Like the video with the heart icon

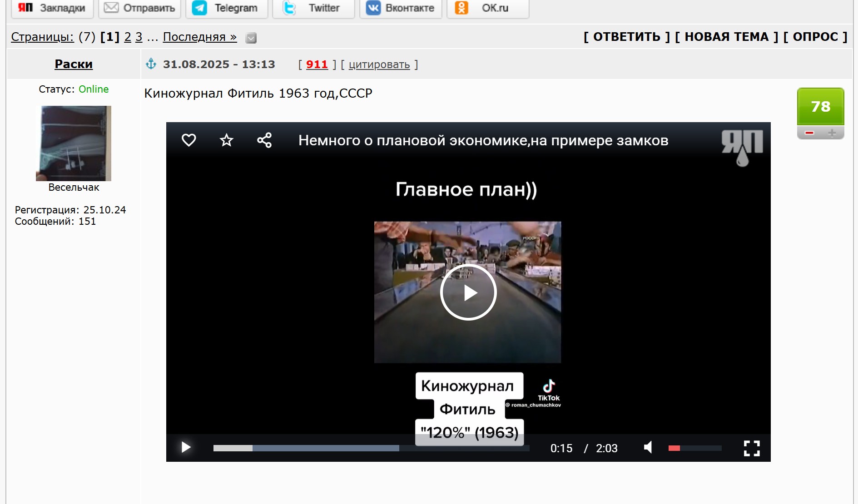pyautogui.click(x=189, y=140)
